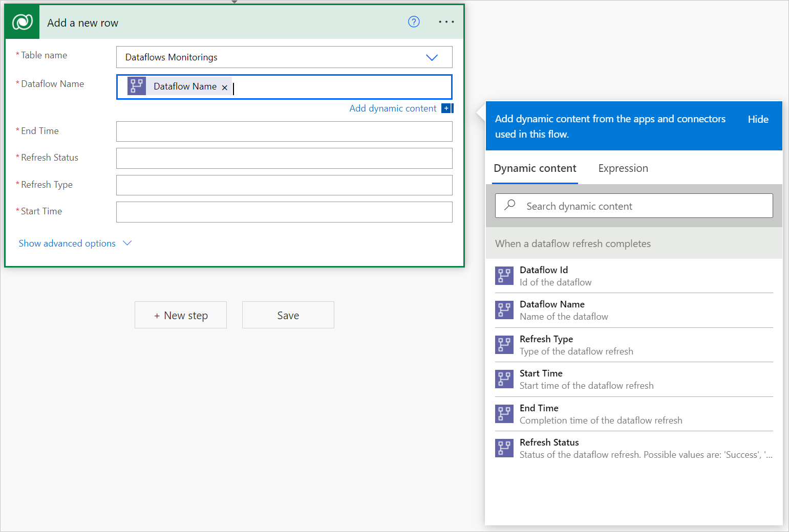Screen dimensions: 789x532
Task: Switch to the Expression tab
Action: (x=623, y=168)
